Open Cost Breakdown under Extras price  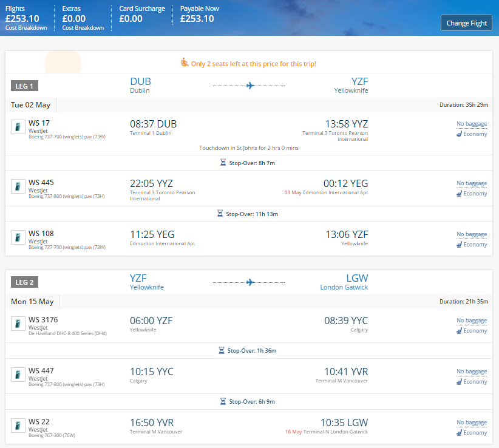(83, 28)
